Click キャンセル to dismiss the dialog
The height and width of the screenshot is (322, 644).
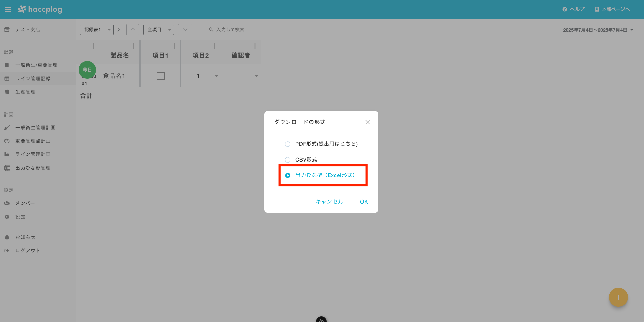pos(329,202)
